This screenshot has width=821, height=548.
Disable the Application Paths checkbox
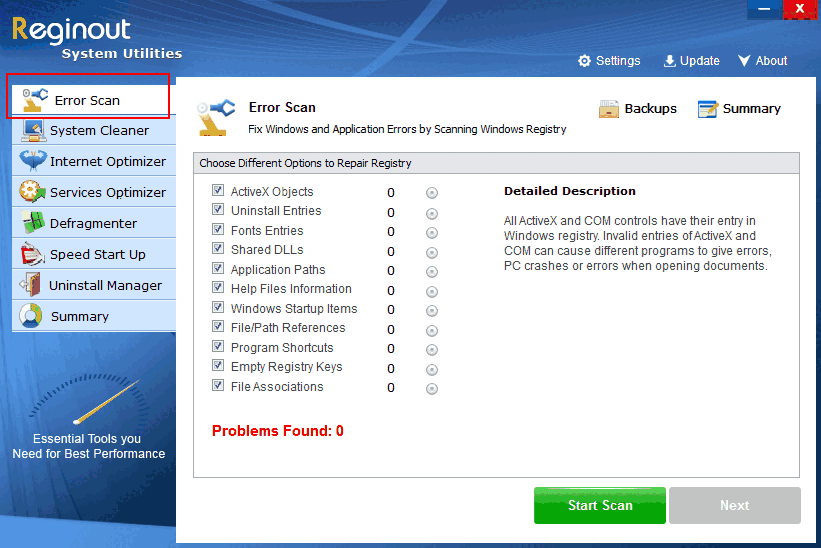pos(218,268)
